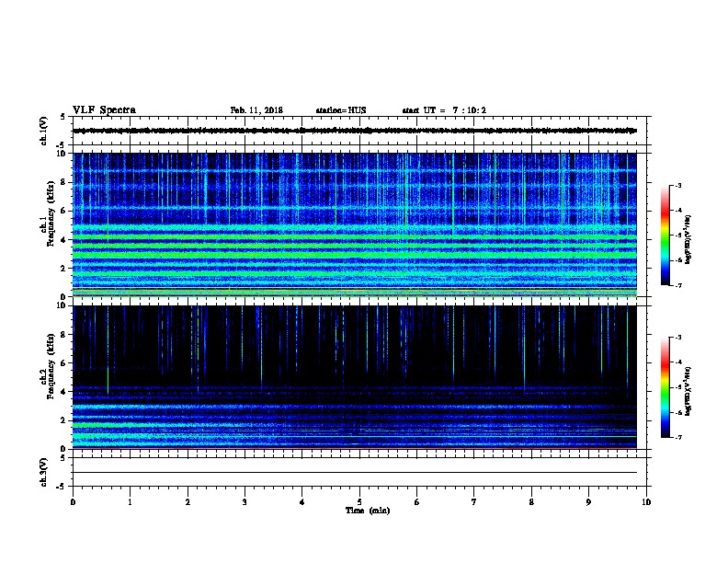Image resolution: width=728 pixels, height=563 pixels.
Task: Click the "-7" tick on ch.1 colorbar
Action: 677,285
